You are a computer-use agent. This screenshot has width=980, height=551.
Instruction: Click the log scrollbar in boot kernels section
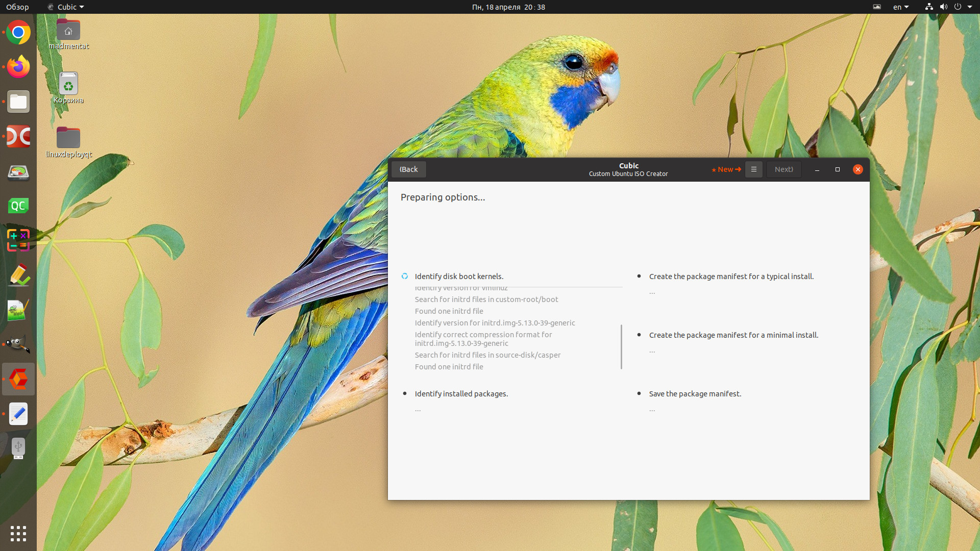(x=621, y=346)
